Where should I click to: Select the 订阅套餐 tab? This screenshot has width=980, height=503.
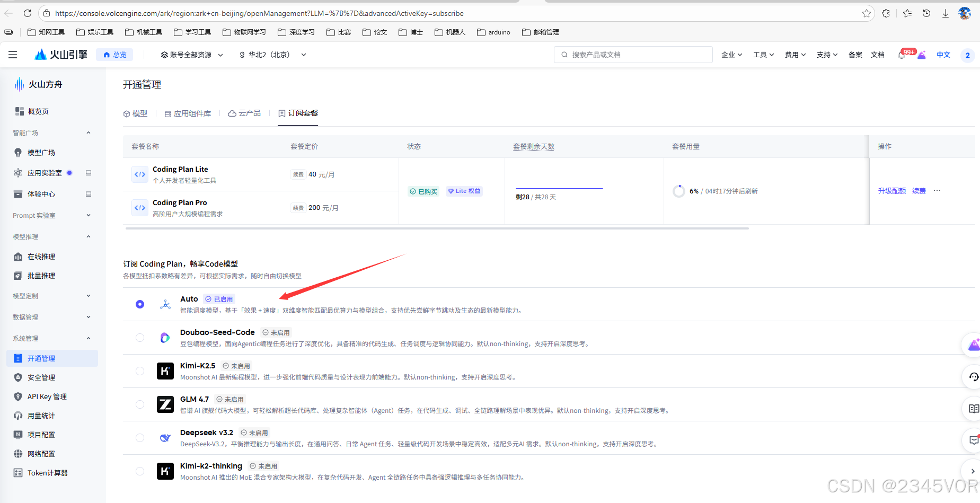[298, 113]
